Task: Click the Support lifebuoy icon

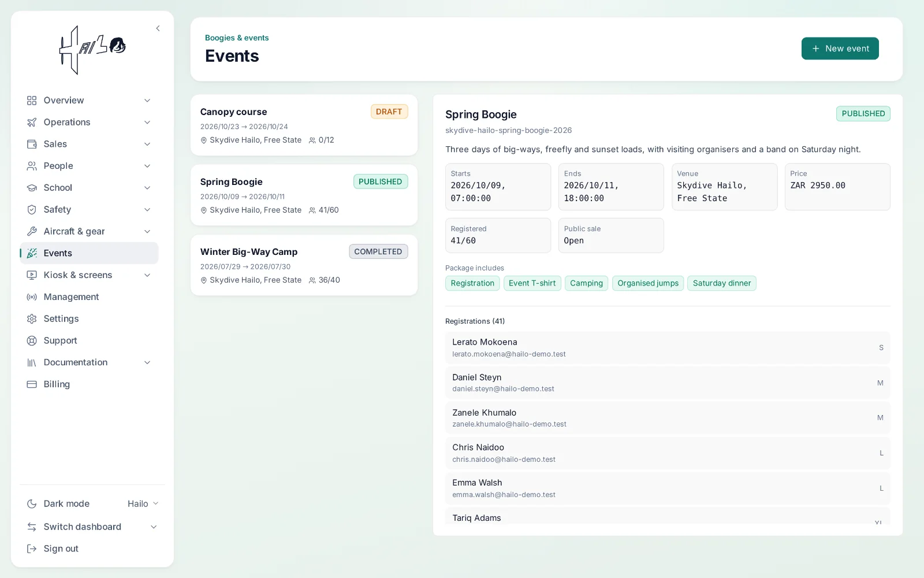Action: point(32,341)
